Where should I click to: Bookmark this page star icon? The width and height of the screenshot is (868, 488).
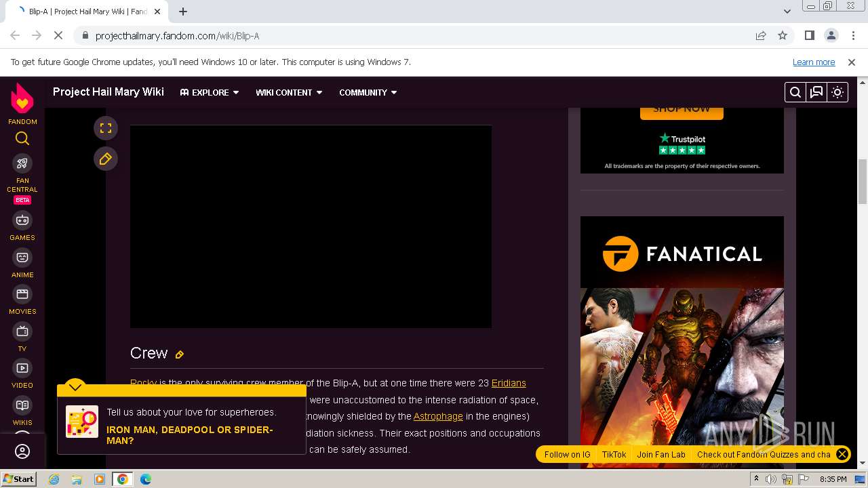pyautogui.click(x=783, y=36)
